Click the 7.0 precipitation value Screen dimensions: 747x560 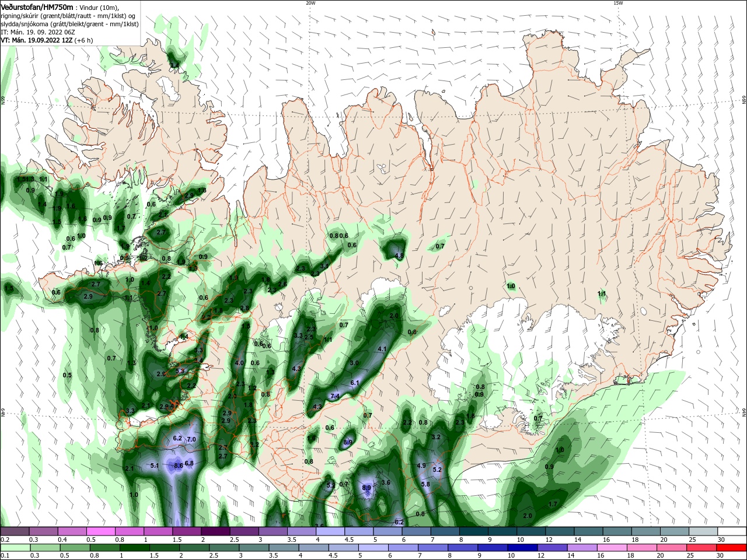point(191,439)
